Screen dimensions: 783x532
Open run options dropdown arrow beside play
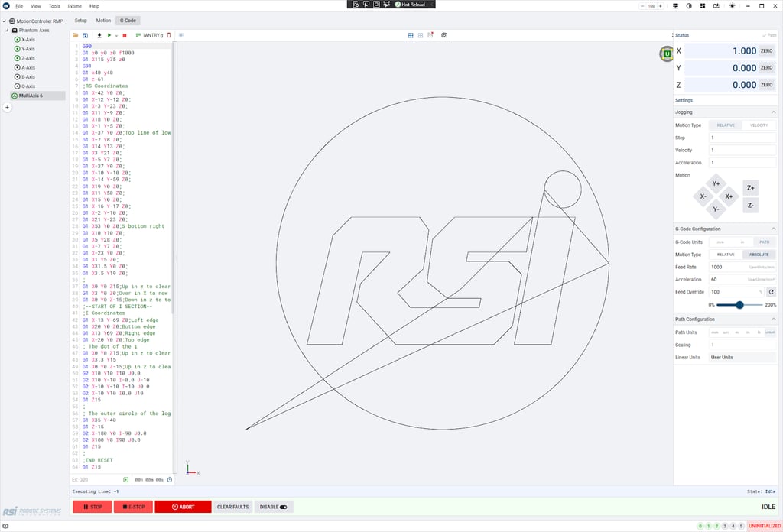pos(116,36)
